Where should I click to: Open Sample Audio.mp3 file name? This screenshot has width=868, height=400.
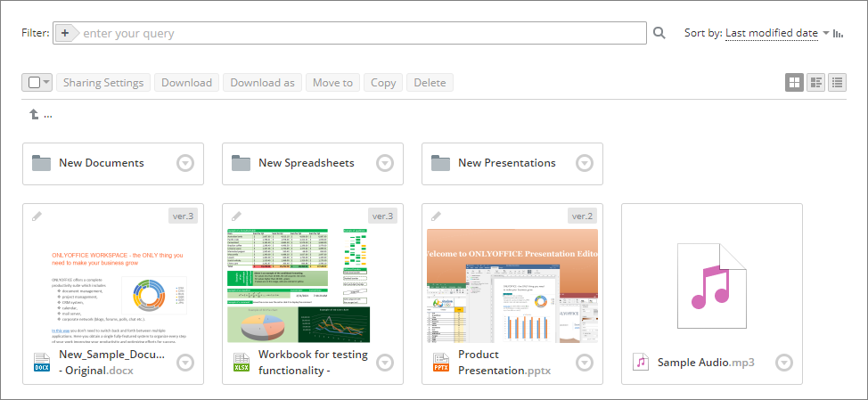(x=707, y=363)
